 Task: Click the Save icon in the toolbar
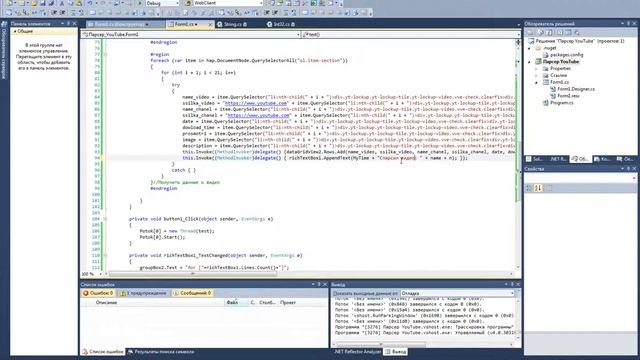click(x=42, y=3)
